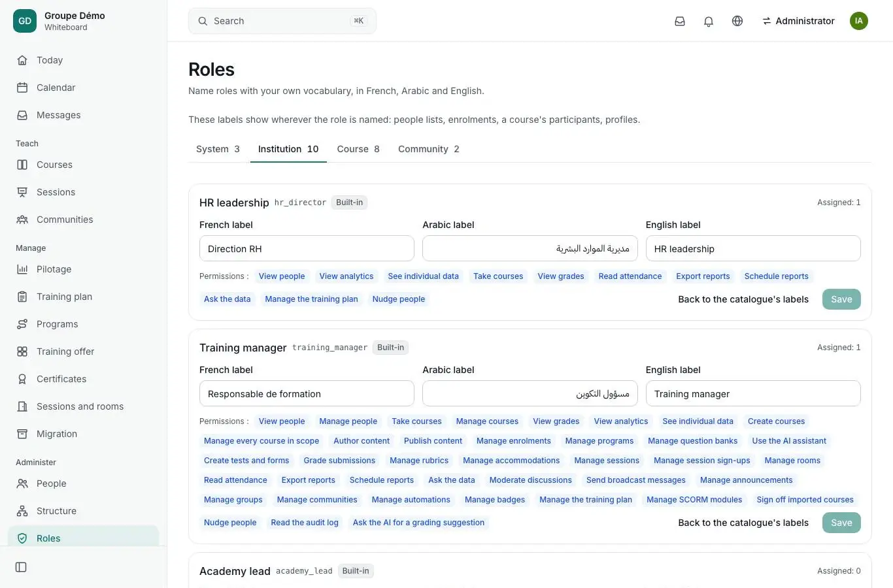The image size is (893, 588).
Task: Open the Today home icon
Action: pyautogui.click(x=22, y=60)
